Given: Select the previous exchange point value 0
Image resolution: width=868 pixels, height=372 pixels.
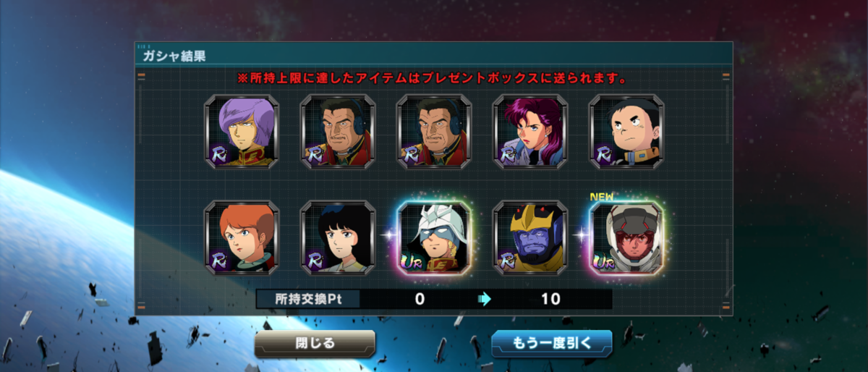Looking at the screenshot, I should [420, 299].
